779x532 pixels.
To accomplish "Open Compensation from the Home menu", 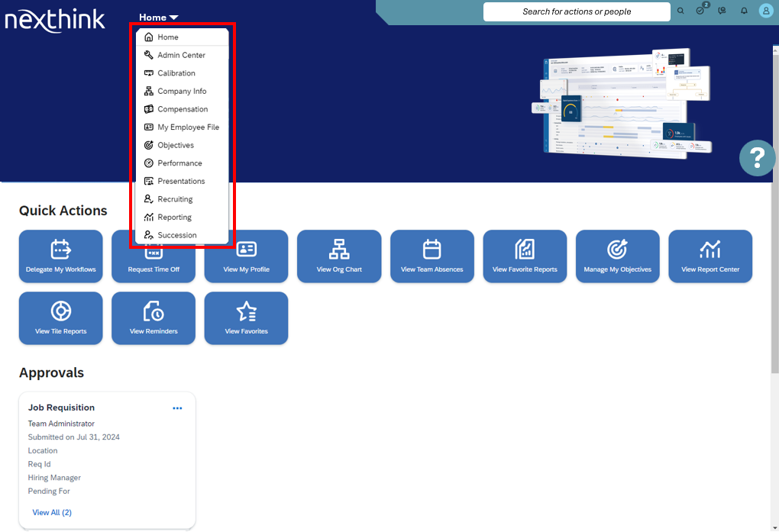I will coord(182,109).
